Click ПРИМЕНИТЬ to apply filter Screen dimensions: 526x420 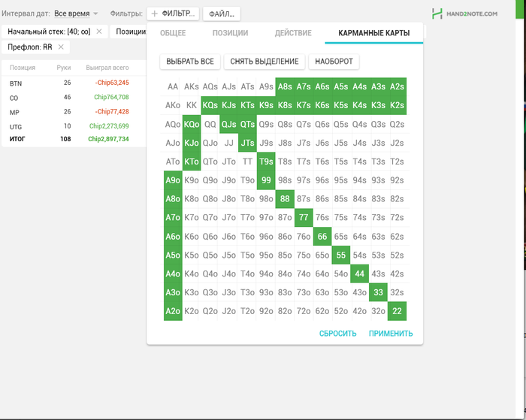pos(391,334)
